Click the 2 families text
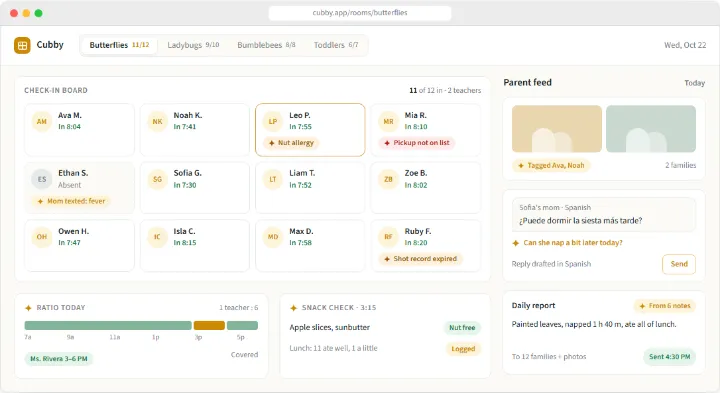This screenshot has width=720, height=393. point(681,165)
